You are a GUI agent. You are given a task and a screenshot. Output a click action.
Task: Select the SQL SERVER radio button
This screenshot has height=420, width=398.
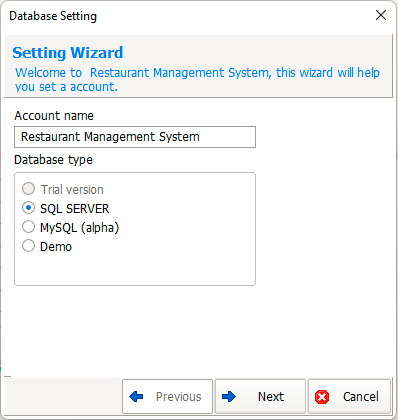click(x=28, y=208)
